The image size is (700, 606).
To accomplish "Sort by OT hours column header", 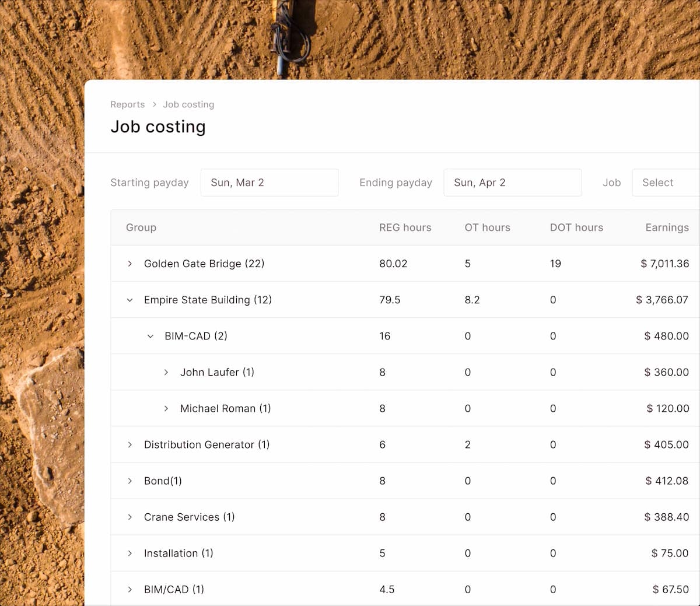I will click(487, 227).
